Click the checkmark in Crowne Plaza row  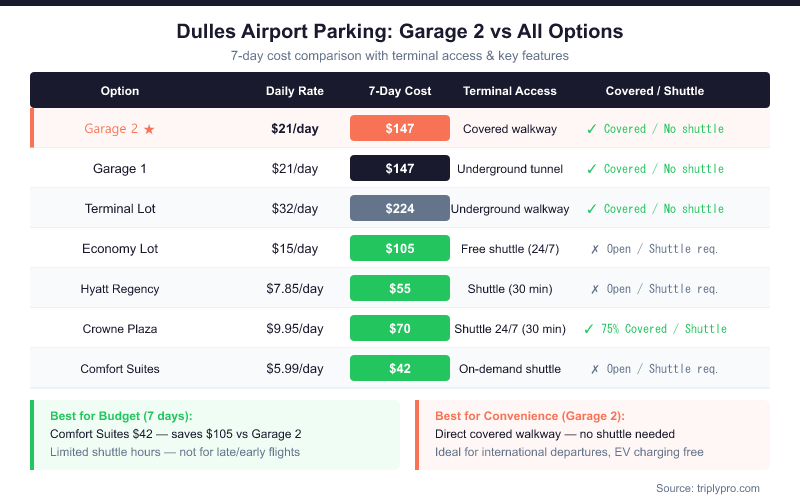coord(589,329)
